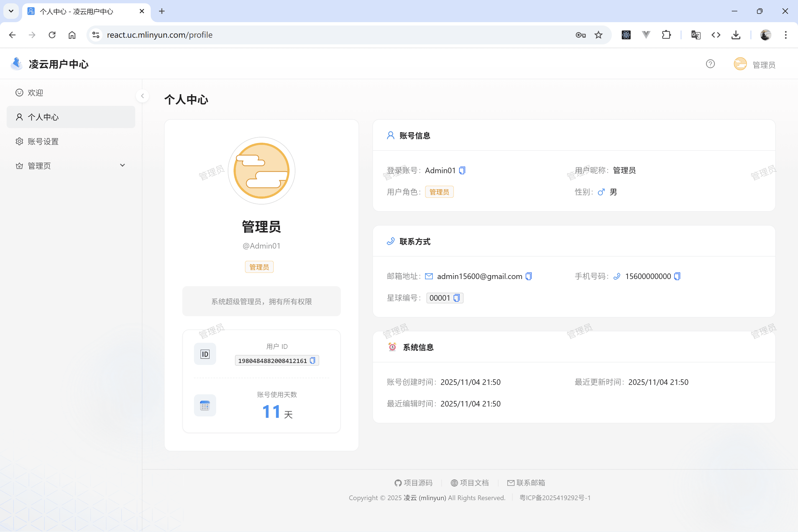Click the 账号信息 card heading

click(415, 136)
